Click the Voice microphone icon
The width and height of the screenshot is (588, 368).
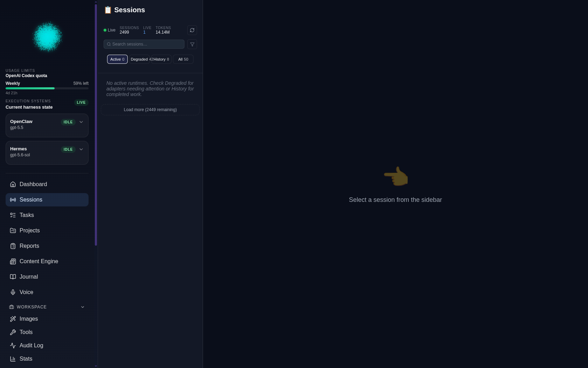coord(13,292)
